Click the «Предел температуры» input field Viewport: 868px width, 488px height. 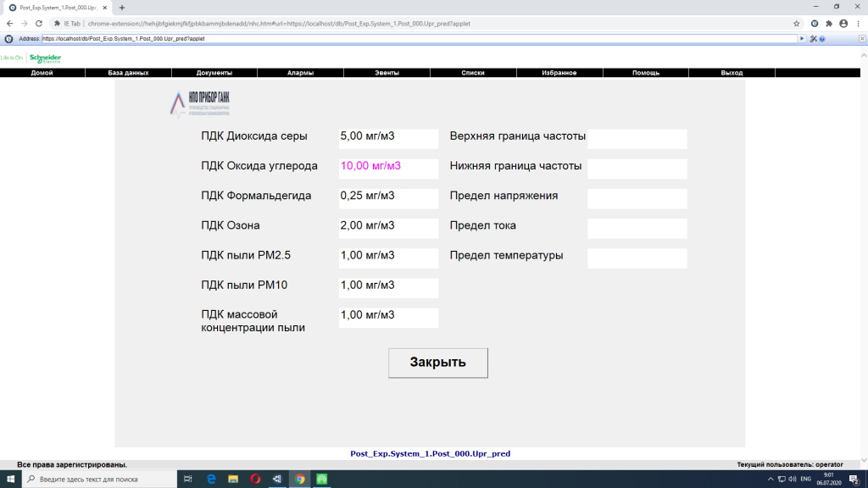[637, 258]
